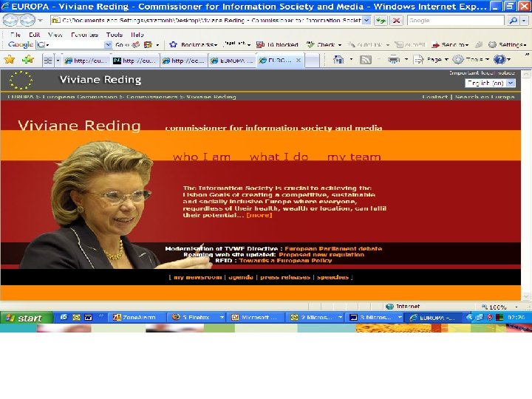The image size is (532, 399).
Task: Open the Page menu in command bar
Action: click(431, 60)
